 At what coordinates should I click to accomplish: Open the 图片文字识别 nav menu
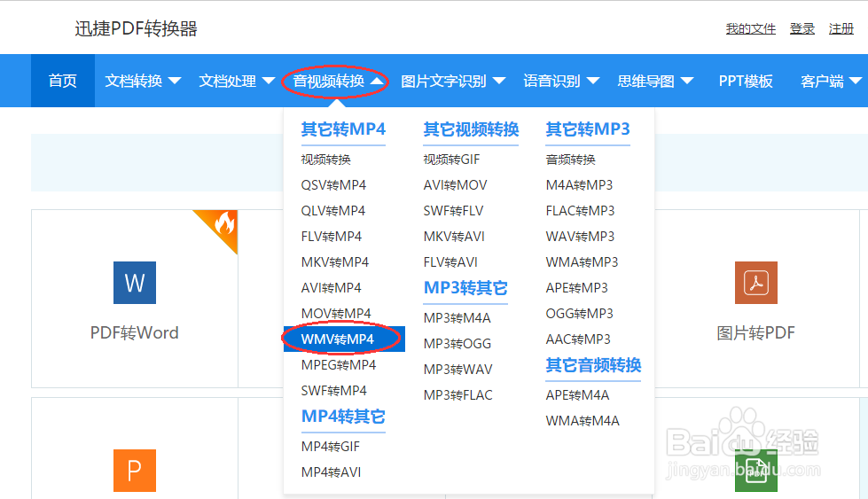[x=443, y=82]
